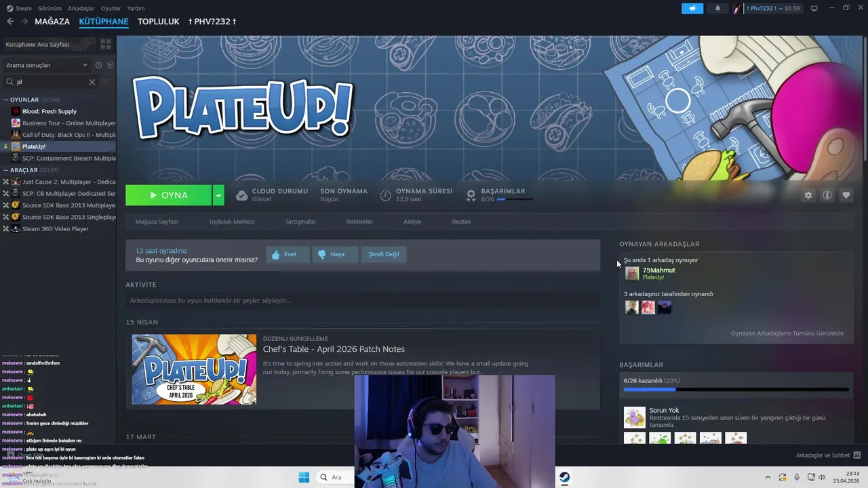Recommend game with Evet thumbs up
This screenshot has width=868, height=488.
point(288,254)
